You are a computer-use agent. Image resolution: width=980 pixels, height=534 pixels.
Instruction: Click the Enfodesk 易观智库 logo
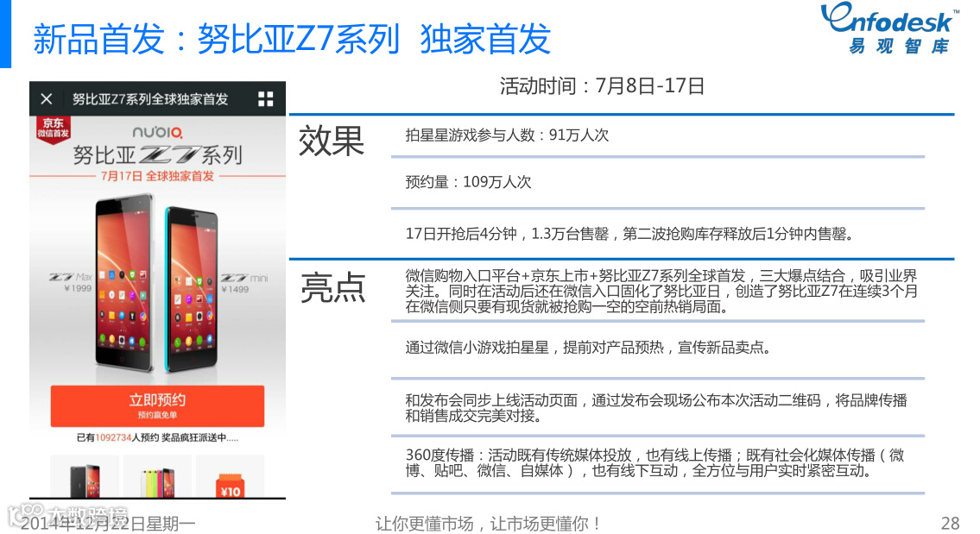(890, 28)
